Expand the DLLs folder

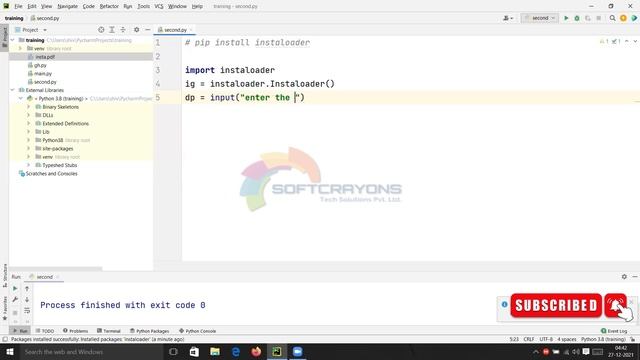29,115
